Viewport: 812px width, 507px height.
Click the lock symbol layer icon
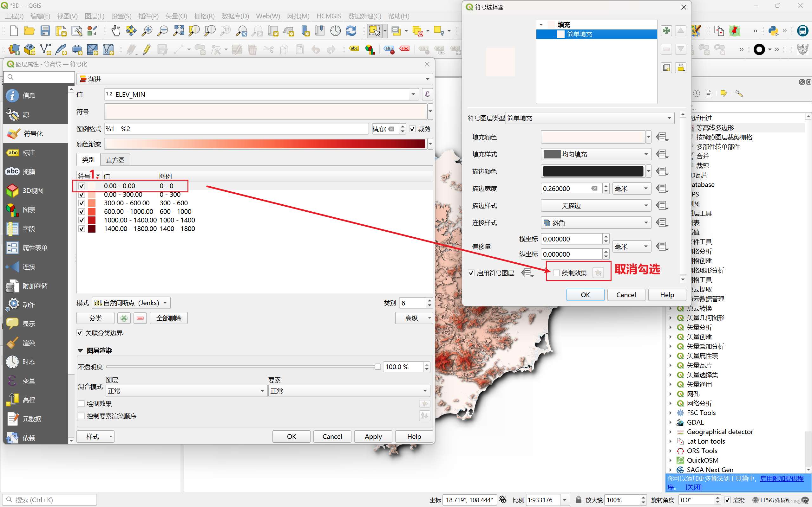[680, 68]
